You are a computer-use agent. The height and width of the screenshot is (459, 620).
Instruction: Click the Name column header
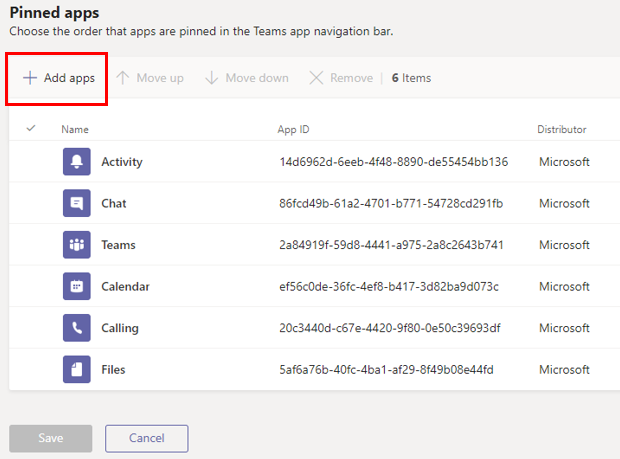[75, 129]
